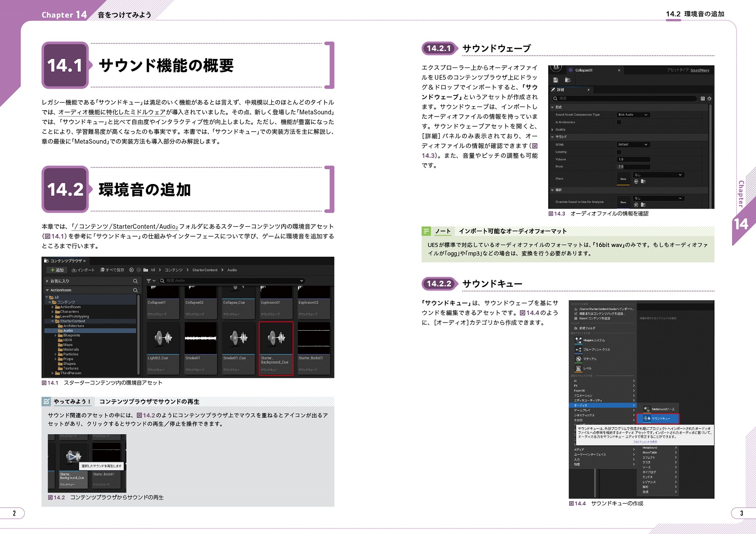756x534 pixels.
Task: Open Sound Asset Compression Type dropdown
Action: (x=633, y=115)
